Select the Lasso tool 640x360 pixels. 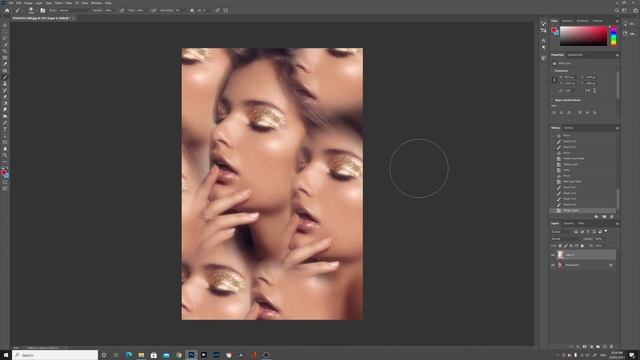(x=5, y=38)
